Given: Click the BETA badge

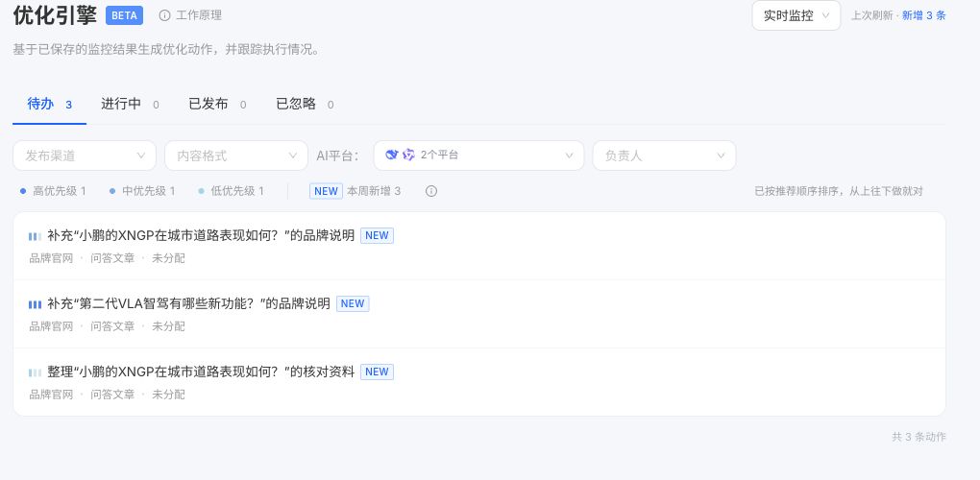Looking at the screenshot, I should click(x=124, y=15).
